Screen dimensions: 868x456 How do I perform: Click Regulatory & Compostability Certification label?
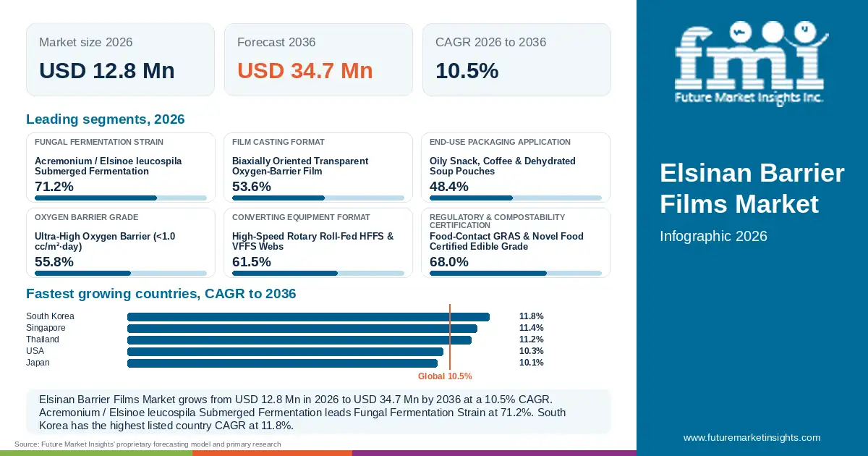(x=498, y=221)
